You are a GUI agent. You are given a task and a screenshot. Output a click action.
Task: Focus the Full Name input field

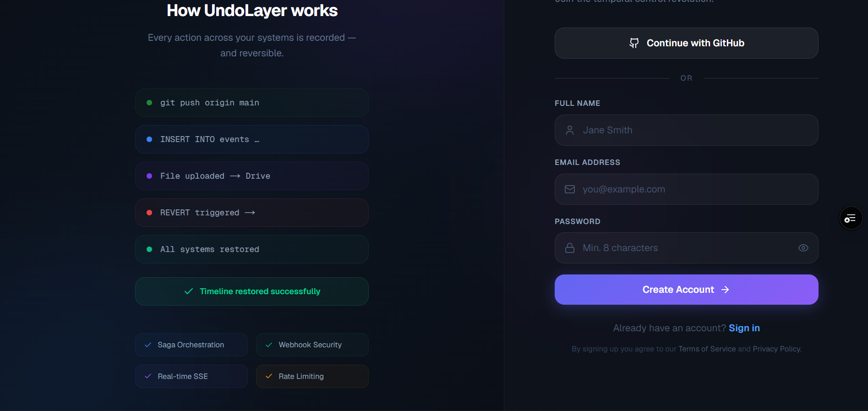686,130
